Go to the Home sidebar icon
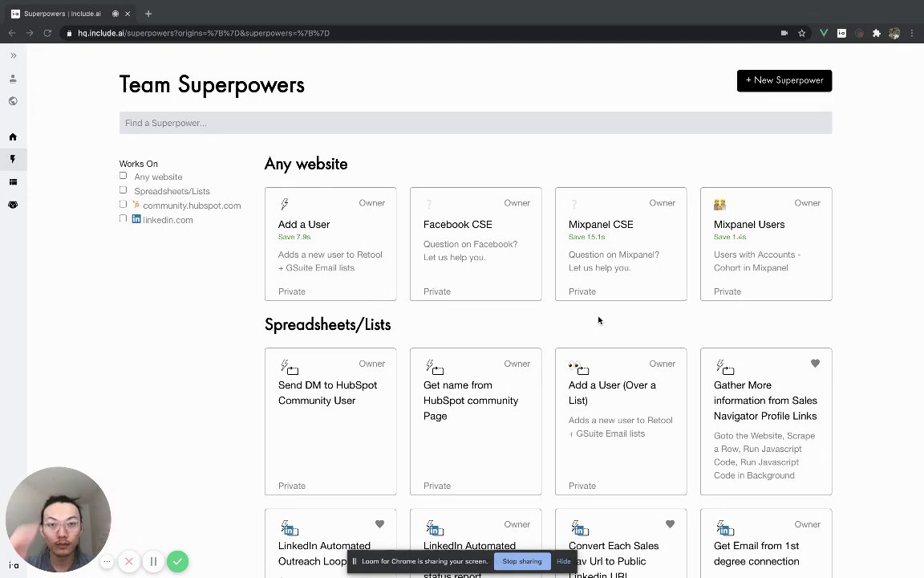The image size is (924, 578). [x=13, y=136]
